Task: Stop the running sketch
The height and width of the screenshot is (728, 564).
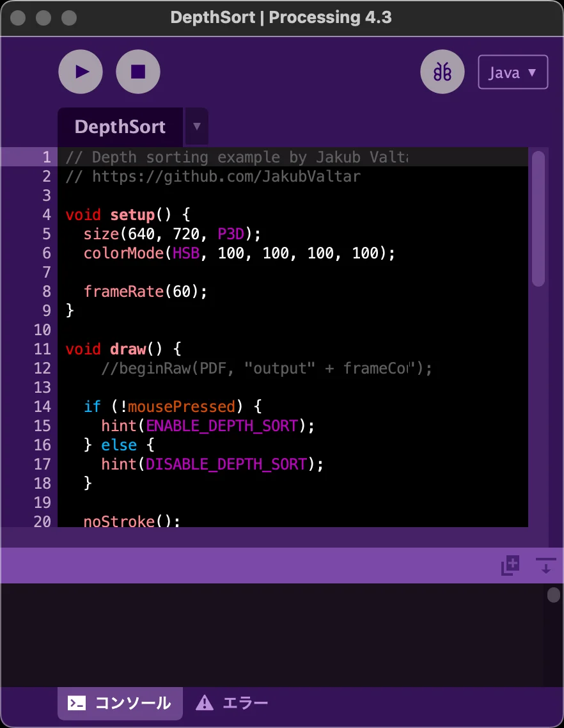Action: point(138,72)
